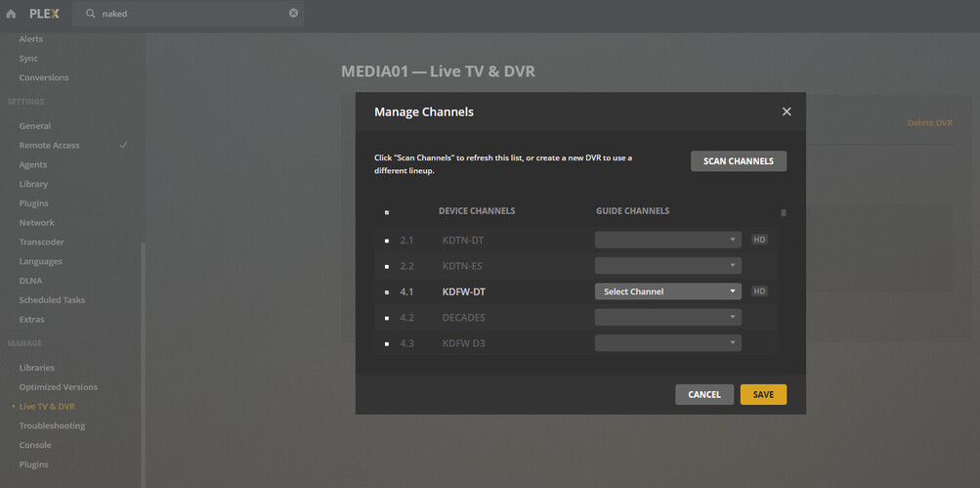Open Plugins under Manage
The height and width of the screenshot is (488, 980).
click(x=33, y=465)
